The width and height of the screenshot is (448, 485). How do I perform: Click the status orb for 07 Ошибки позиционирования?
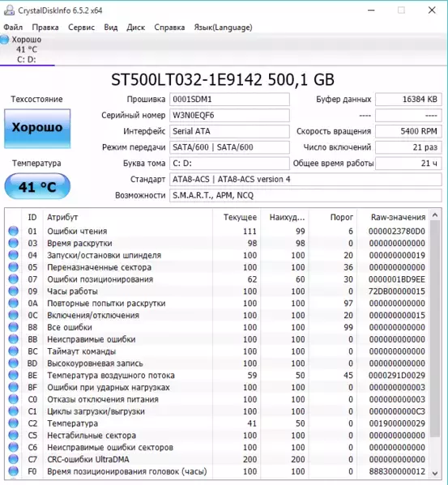13,279
